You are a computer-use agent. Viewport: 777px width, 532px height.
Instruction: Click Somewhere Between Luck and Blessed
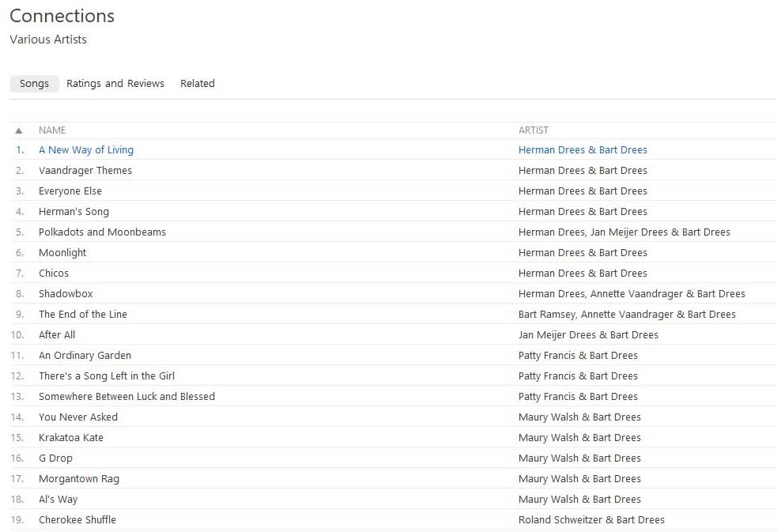pyautogui.click(x=126, y=397)
